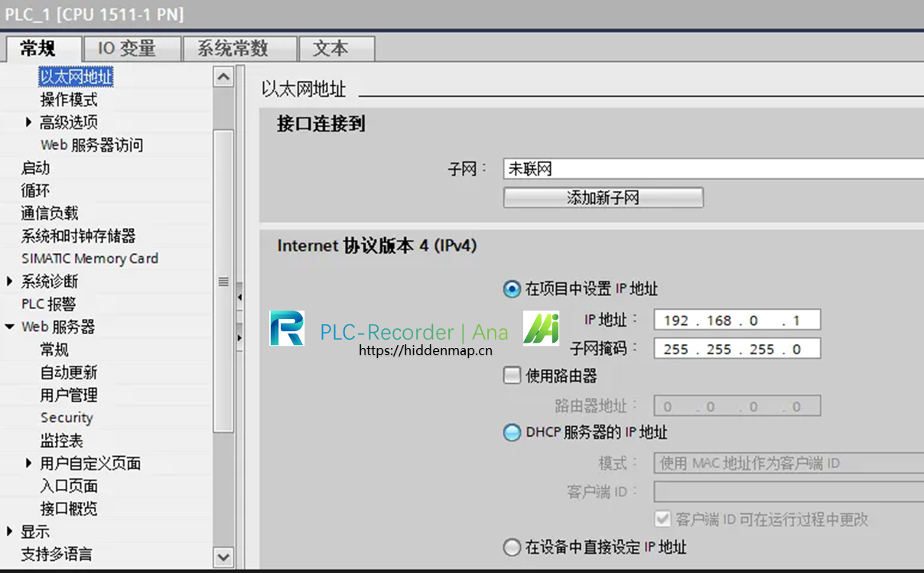Click the scrollbar down arrow in navigation pane
The height and width of the screenshot is (573, 924).
[223, 558]
